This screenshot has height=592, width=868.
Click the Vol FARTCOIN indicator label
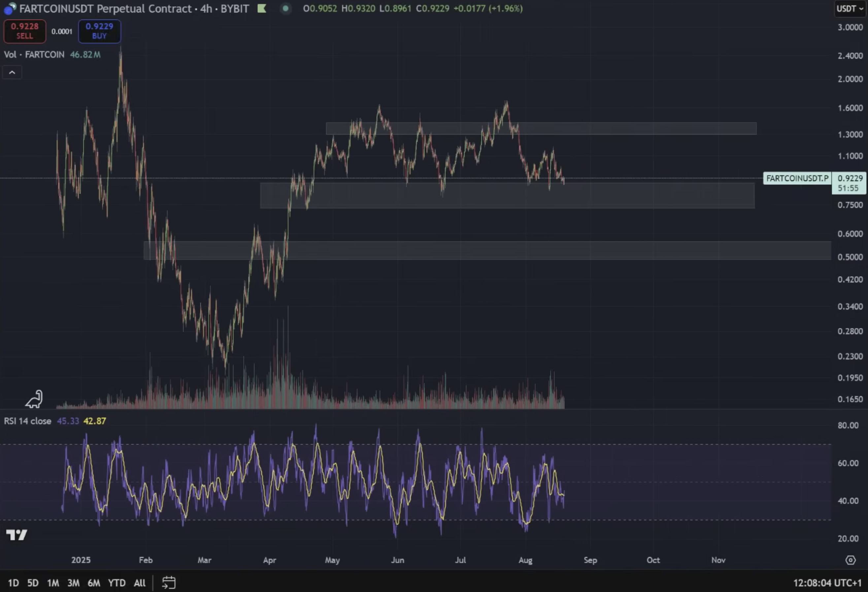34,54
